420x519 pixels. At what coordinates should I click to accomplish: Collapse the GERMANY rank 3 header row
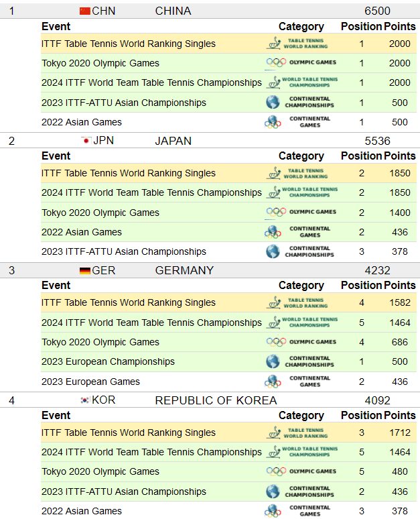pyautogui.click(x=210, y=270)
